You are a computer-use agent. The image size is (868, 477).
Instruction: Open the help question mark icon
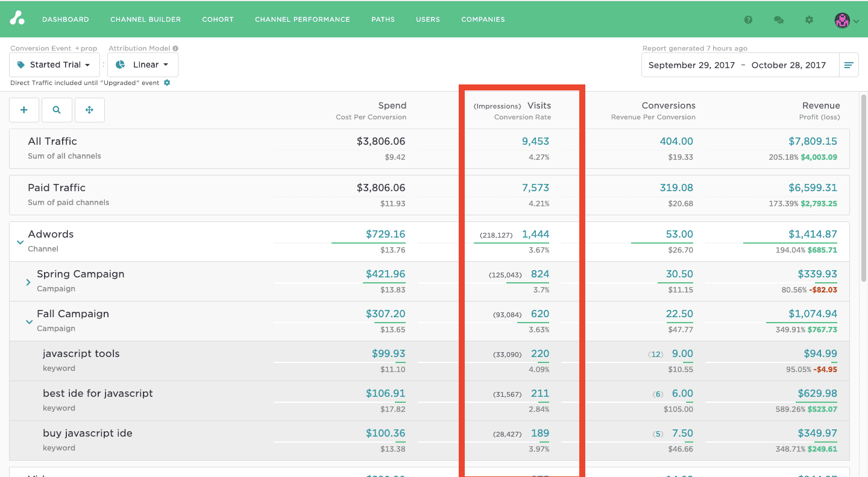[x=748, y=20]
